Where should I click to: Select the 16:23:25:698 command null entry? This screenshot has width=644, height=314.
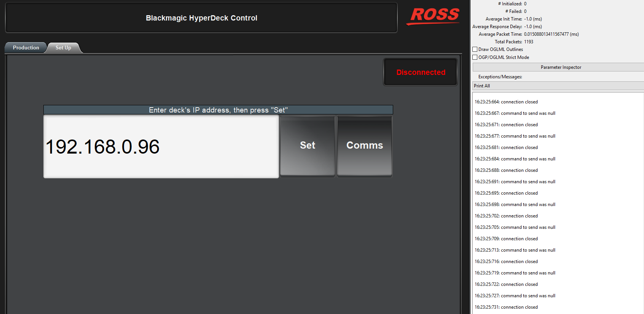click(515, 205)
